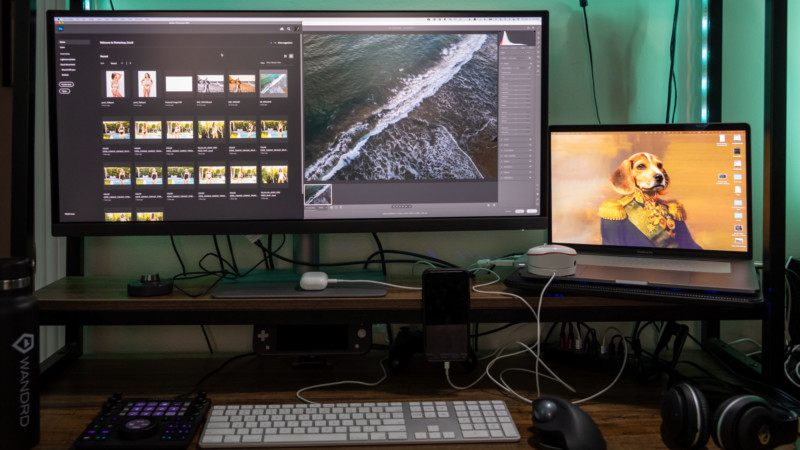Pick the white balance eyedropper tool
800x450 pixels.
[x=529, y=67]
